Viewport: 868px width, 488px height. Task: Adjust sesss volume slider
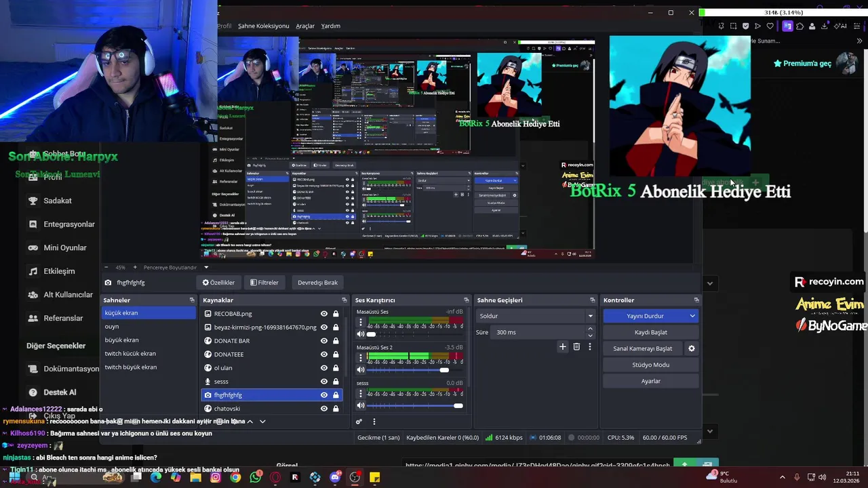pyautogui.click(x=415, y=405)
